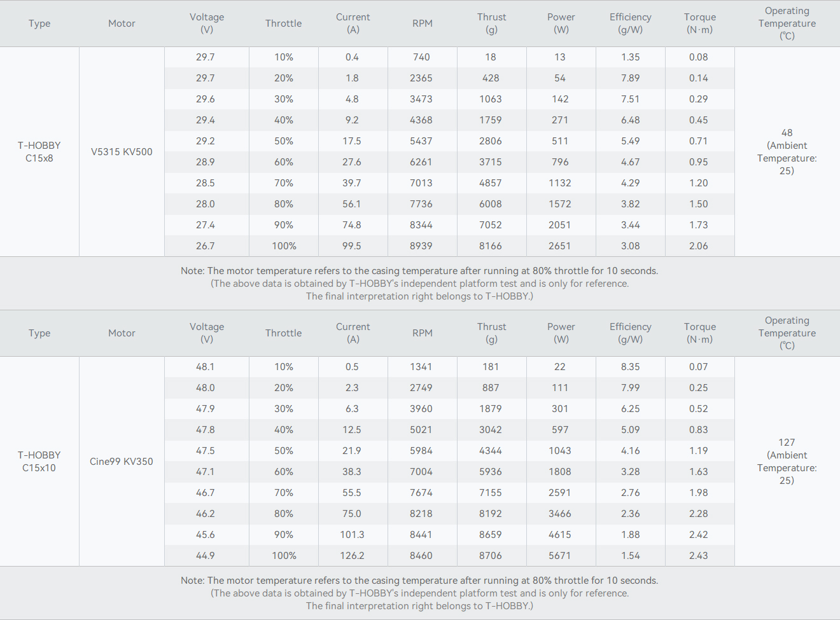Click the 48 operating temperature cell

tap(787, 151)
